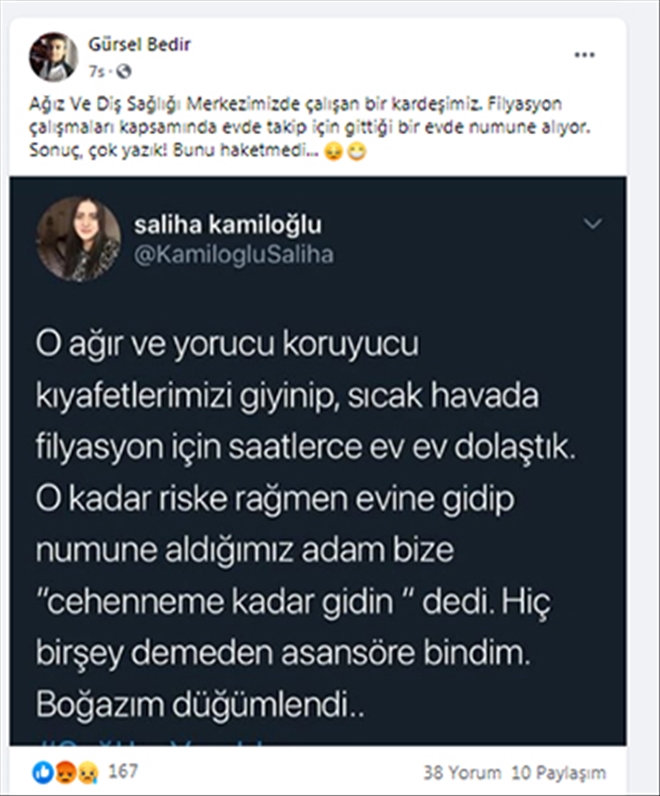The image size is (660, 796).
Task: Open the post's 7s timestamp link
Action: click(x=94, y=71)
